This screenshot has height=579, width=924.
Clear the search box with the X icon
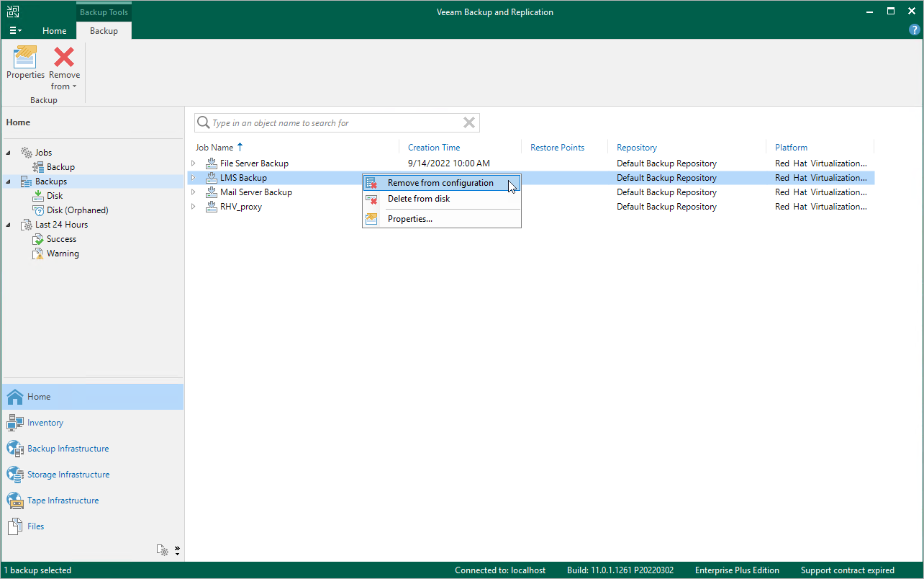point(469,123)
